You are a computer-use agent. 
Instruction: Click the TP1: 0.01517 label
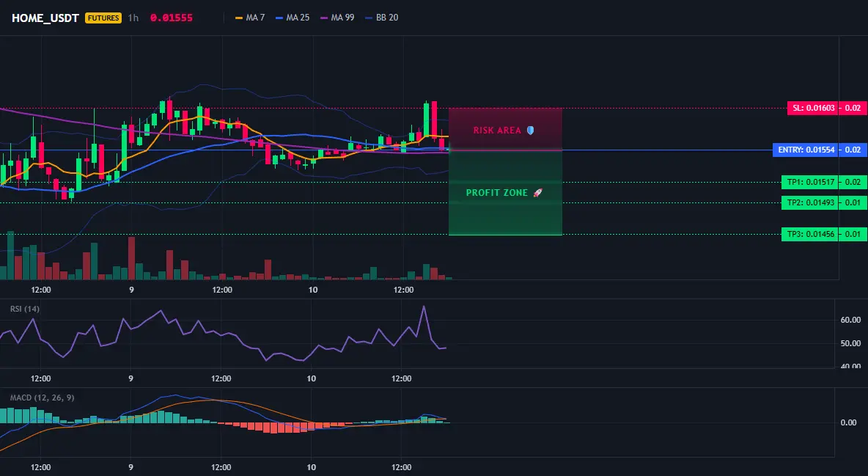pos(810,182)
